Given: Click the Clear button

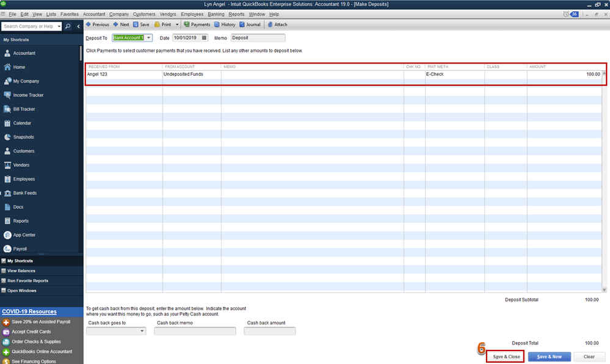Looking at the screenshot, I should click(x=589, y=357).
